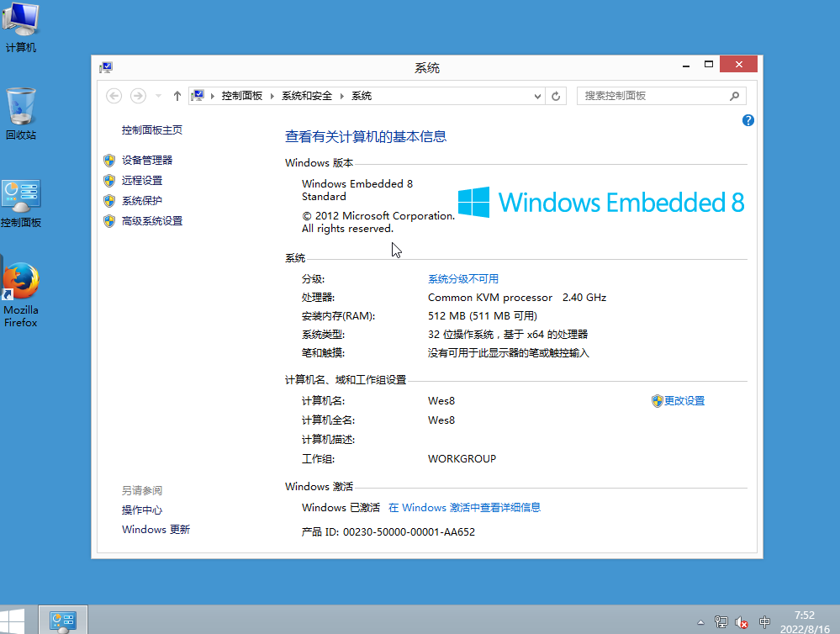Screen dimensions: 840x634
Task: Expand the breadcrumb arrow after 控制面板
Action: coord(272,96)
